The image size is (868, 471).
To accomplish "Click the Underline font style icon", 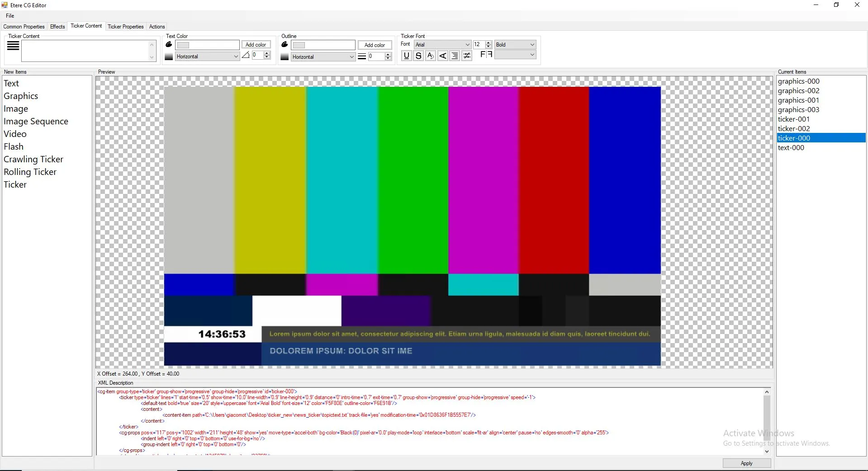I will [406, 56].
